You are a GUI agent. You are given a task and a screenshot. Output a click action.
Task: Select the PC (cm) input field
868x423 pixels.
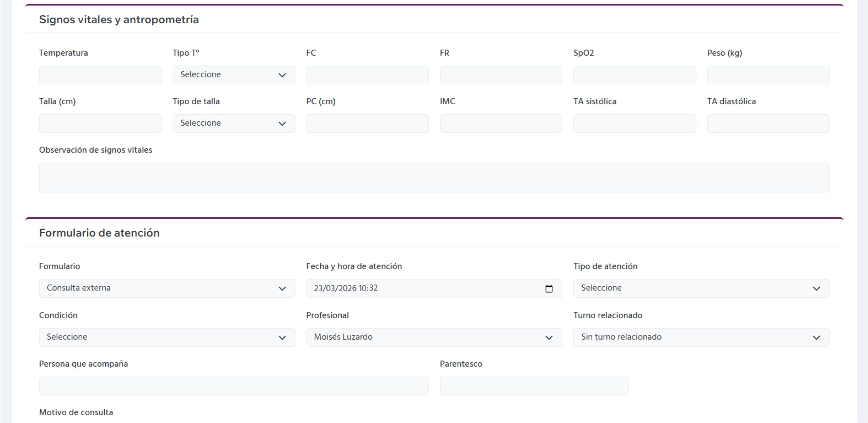click(367, 123)
